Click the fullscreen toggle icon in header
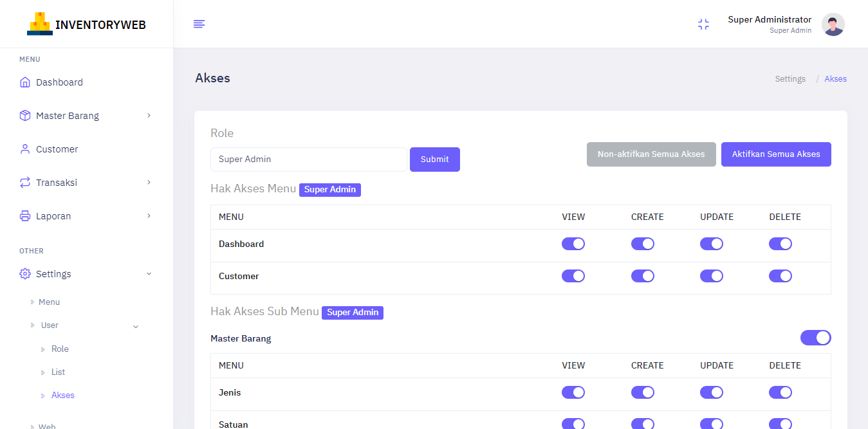Screen dimensions: 868x429 (703, 24)
